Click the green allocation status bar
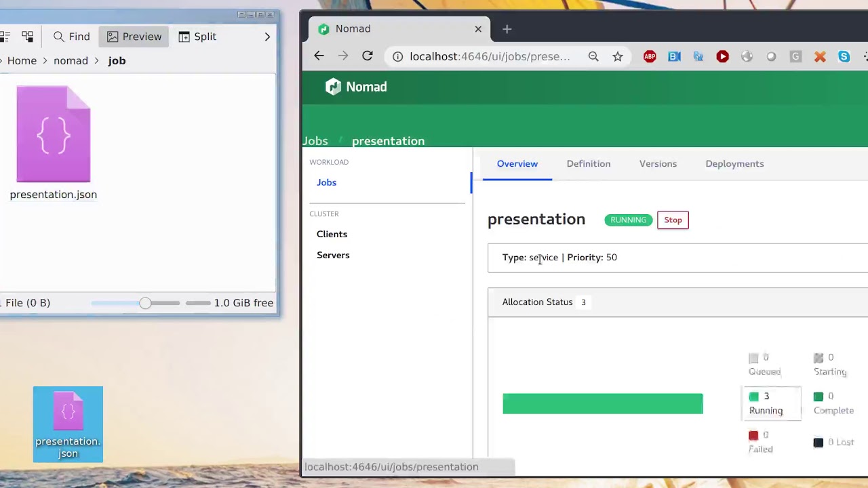 coord(603,403)
